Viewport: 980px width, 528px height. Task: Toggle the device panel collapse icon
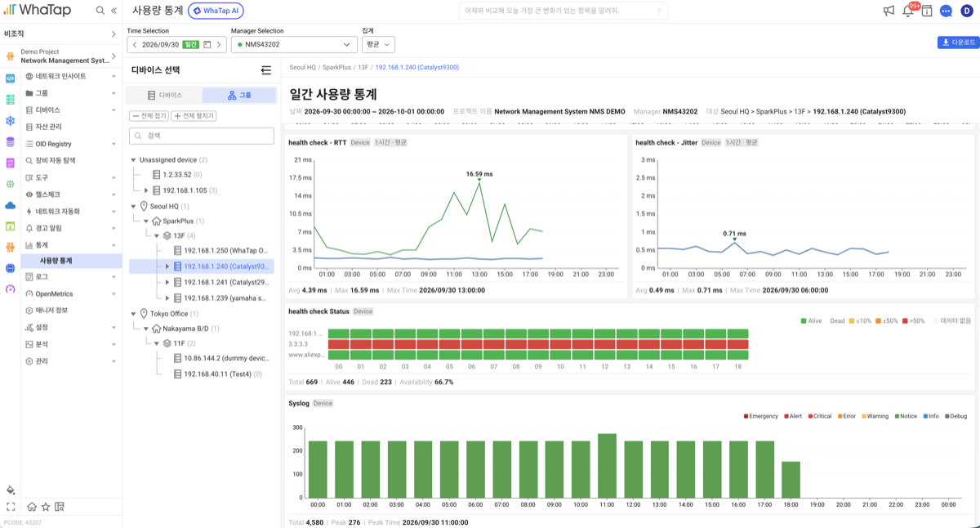pyautogui.click(x=265, y=70)
